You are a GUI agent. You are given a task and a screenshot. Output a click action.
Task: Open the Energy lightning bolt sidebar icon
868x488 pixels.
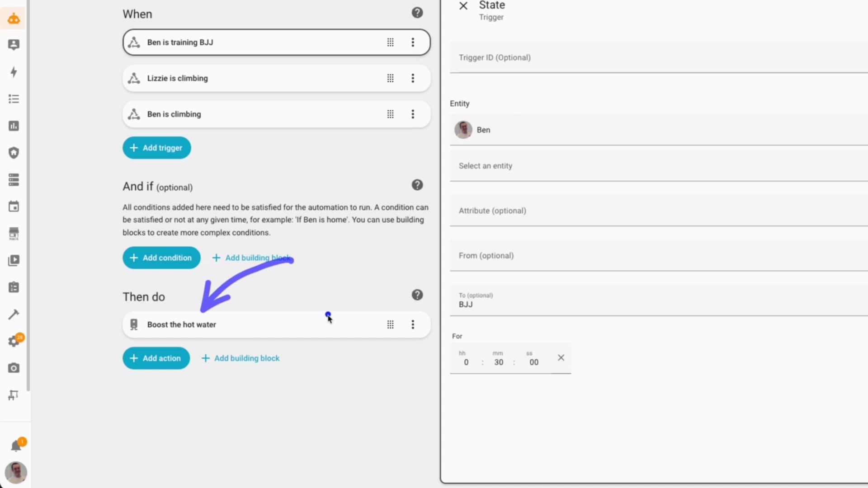click(14, 72)
